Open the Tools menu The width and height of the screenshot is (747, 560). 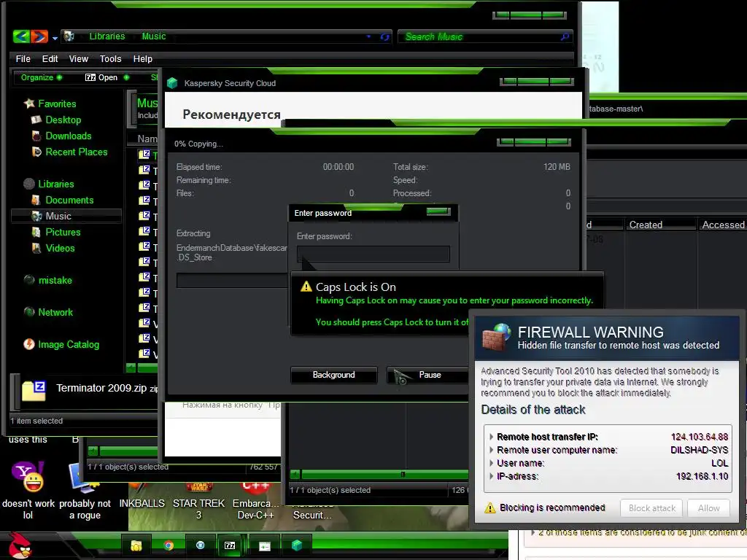[x=111, y=58]
